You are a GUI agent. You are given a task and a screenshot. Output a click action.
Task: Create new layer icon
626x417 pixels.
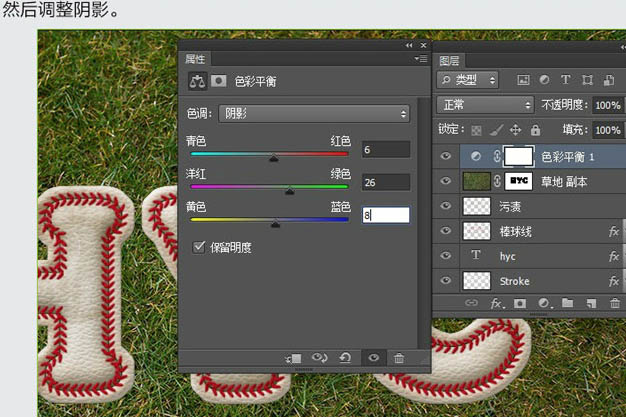tap(591, 304)
